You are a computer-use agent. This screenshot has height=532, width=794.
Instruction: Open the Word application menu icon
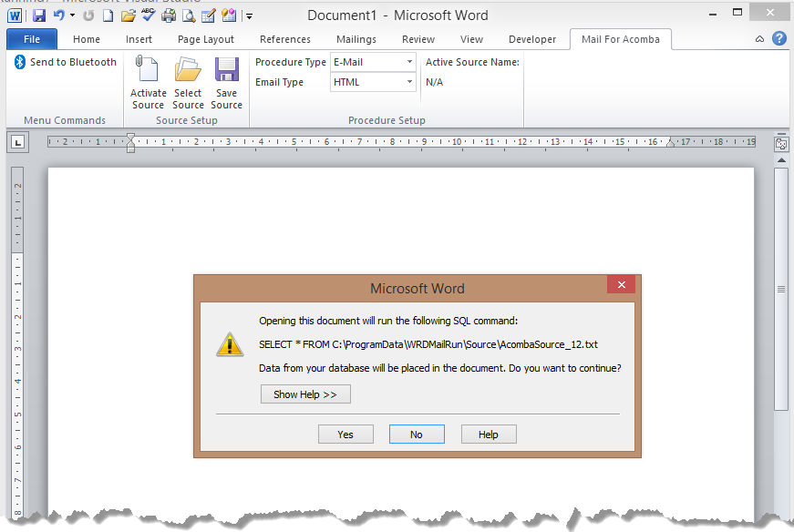[x=15, y=15]
